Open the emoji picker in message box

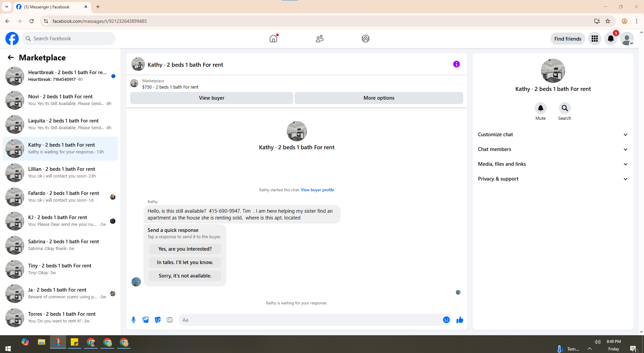[x=446, y=320]
